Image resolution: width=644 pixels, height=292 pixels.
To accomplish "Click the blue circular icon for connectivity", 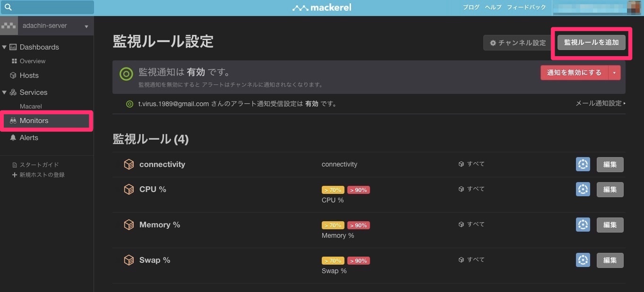I will point(583,165).
